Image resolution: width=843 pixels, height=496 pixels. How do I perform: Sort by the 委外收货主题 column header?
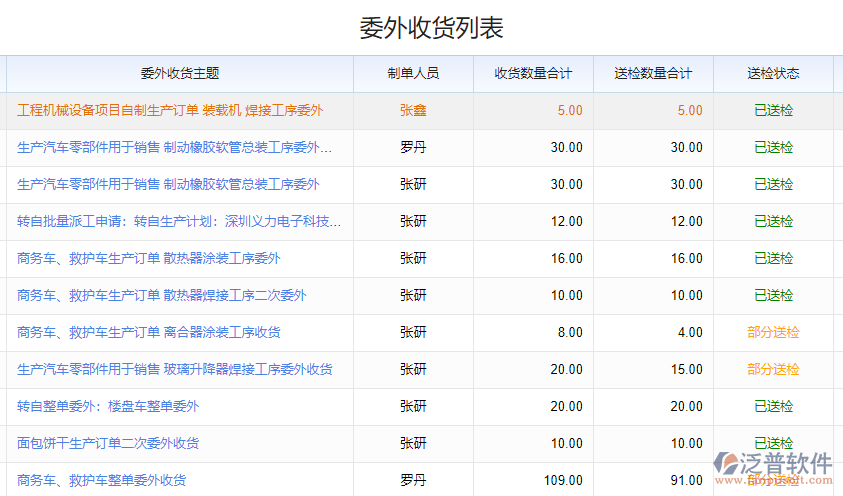(180, 73)
